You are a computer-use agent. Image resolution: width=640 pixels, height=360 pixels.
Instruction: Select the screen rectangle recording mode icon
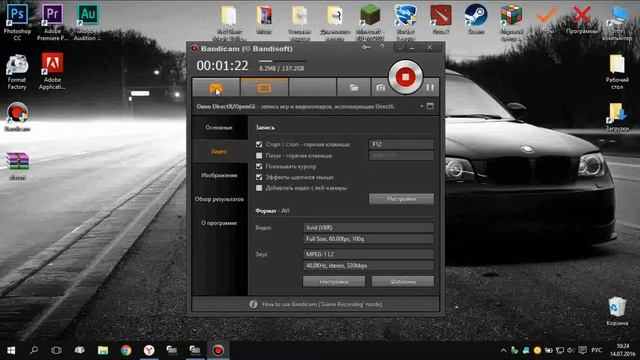(264, 87)
